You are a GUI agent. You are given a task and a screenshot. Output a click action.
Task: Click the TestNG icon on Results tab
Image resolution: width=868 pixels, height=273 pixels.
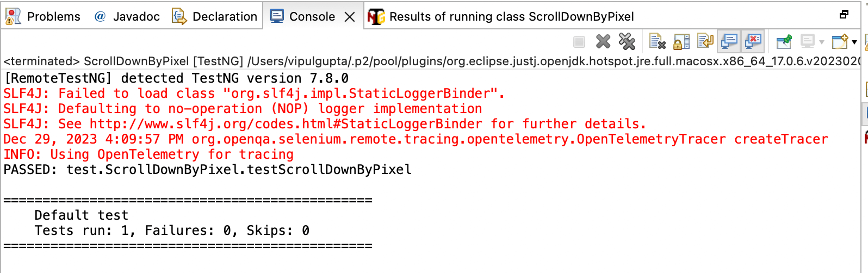(x=376, y=17)
